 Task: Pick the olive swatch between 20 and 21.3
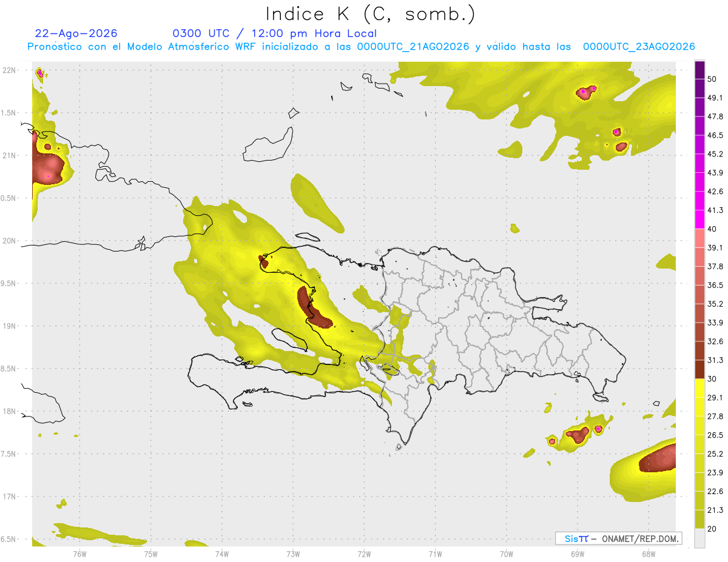coord(700,520)
